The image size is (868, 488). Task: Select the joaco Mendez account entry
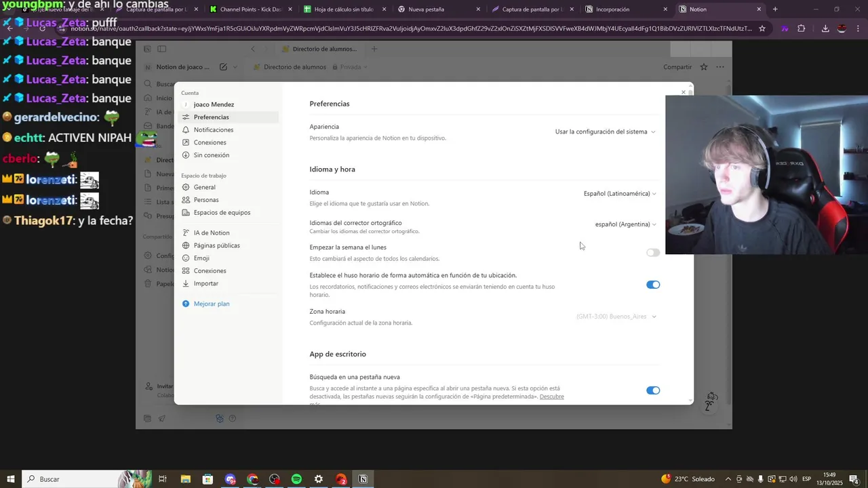pos(228,104)
